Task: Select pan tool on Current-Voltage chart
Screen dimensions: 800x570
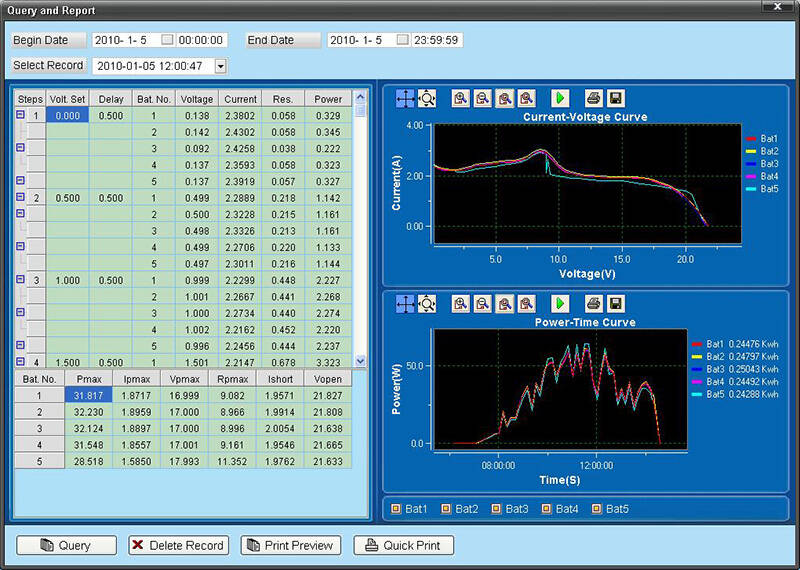Action: click(x=406, y=98)
